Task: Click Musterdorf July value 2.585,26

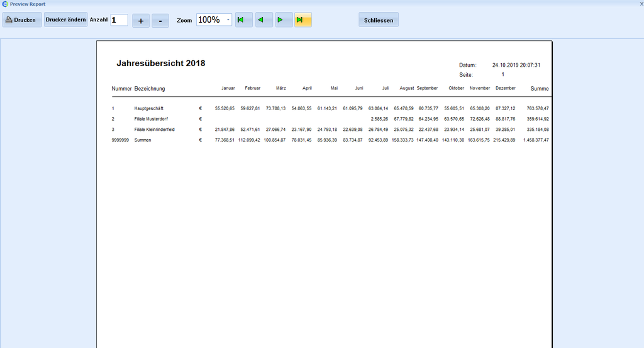Action: tap(379, 119)
